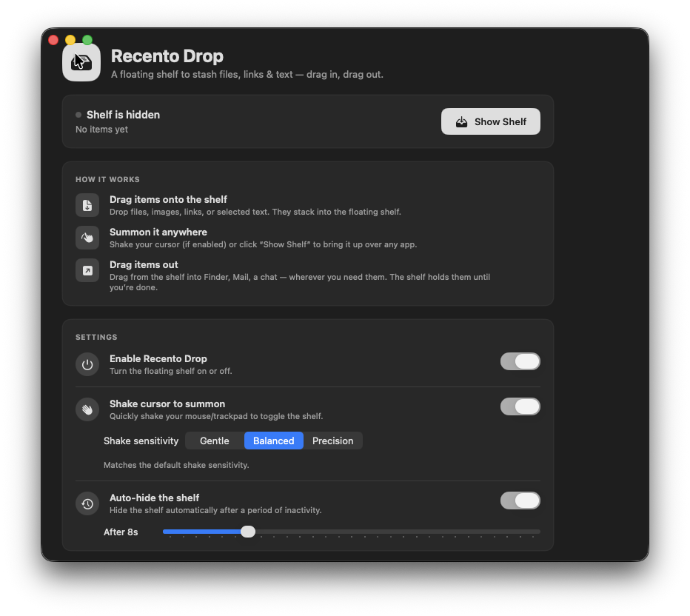Toggle the Enable Recento Drop switch
The height and width of the screenshot is (616, 690).
[520, 361]
